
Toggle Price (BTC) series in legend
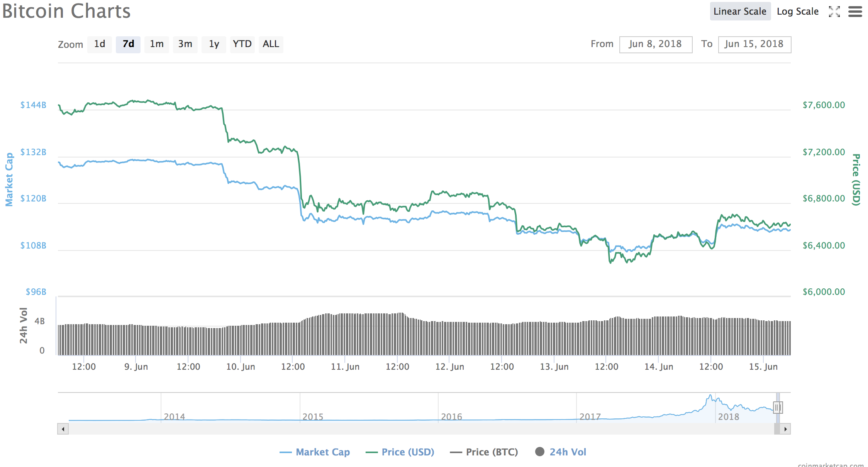pos(484,452)
